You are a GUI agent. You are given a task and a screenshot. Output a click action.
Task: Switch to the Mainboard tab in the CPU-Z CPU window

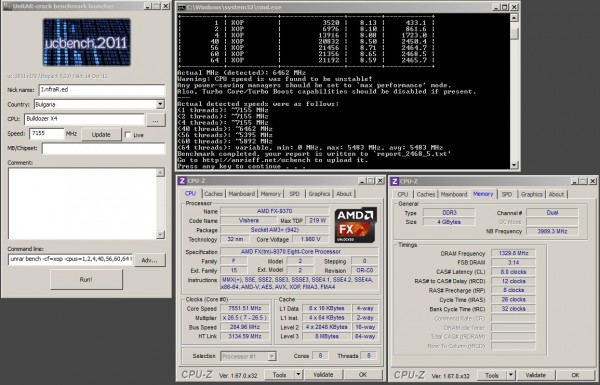click(241, 194)
